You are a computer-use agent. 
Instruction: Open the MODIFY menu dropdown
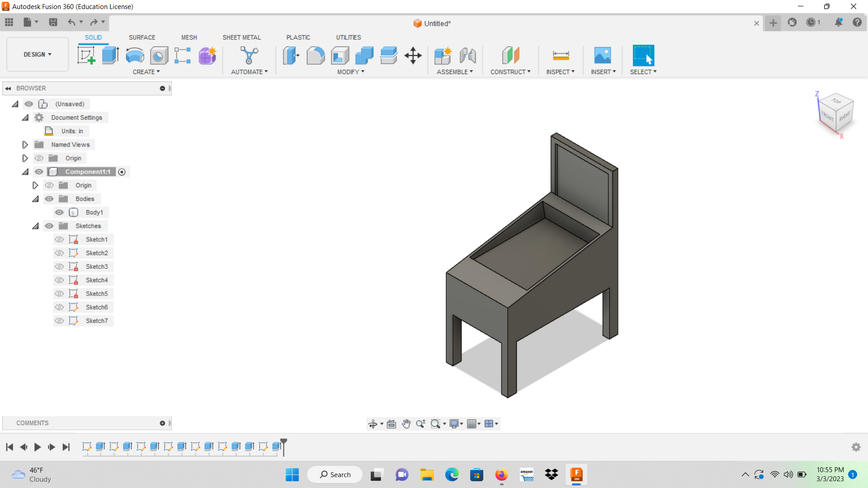349,71
